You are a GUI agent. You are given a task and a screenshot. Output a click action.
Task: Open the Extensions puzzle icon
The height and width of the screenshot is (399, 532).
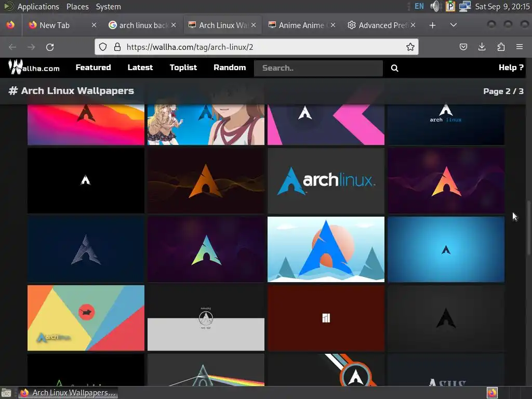tap(501, 47)
